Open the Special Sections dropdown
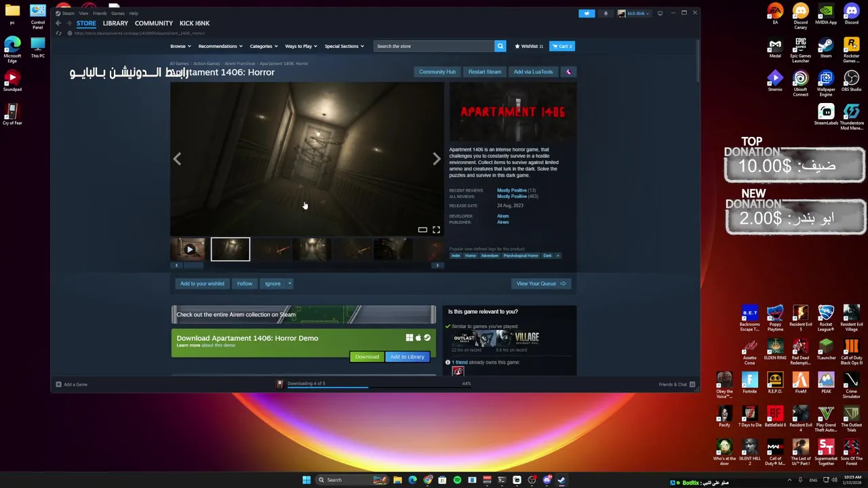The width and height of the screenshot is (868, 488). (344, 46)
